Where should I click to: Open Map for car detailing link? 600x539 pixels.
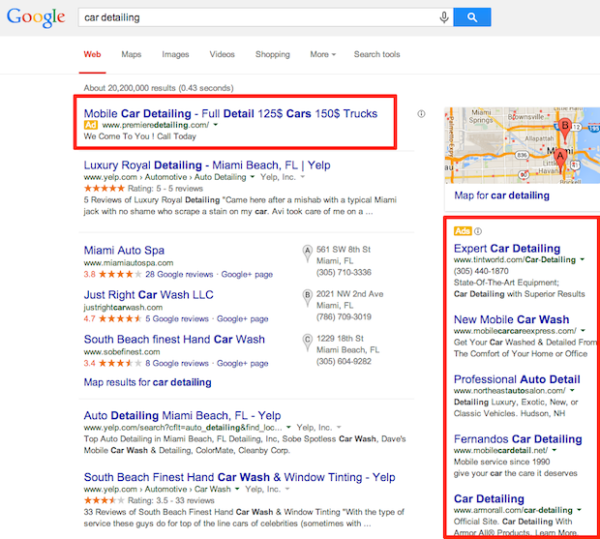point(502,195)
